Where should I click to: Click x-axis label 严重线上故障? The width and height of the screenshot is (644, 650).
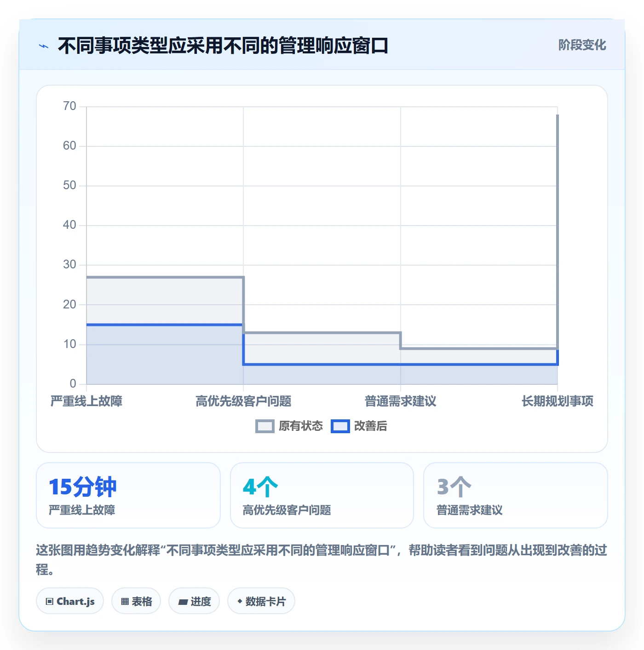(x=86, y=401)
